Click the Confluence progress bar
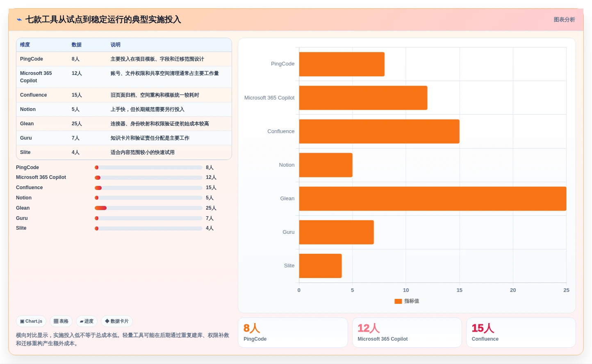Image resolution: width=592 pixels, height=364 pixels. [x=148, y=188]
